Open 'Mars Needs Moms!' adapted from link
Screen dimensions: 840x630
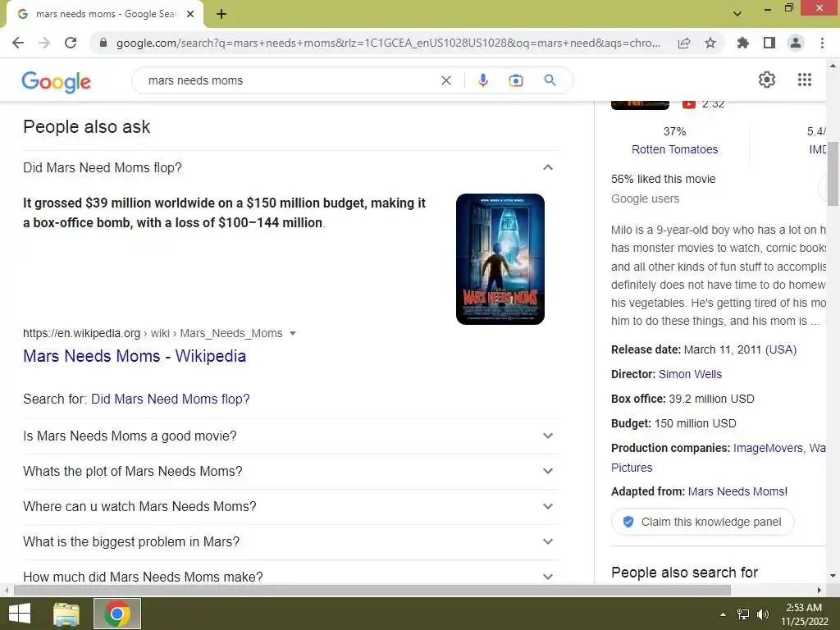(x=737, y=491)
